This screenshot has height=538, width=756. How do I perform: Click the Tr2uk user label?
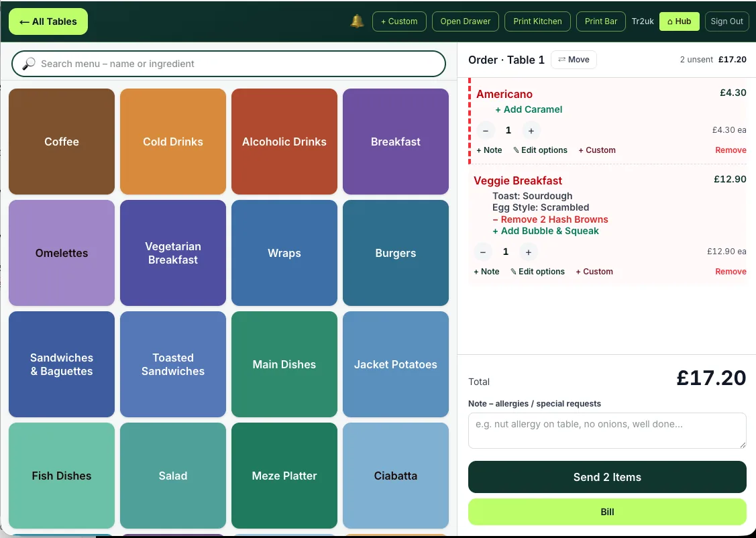coord(643,21)
